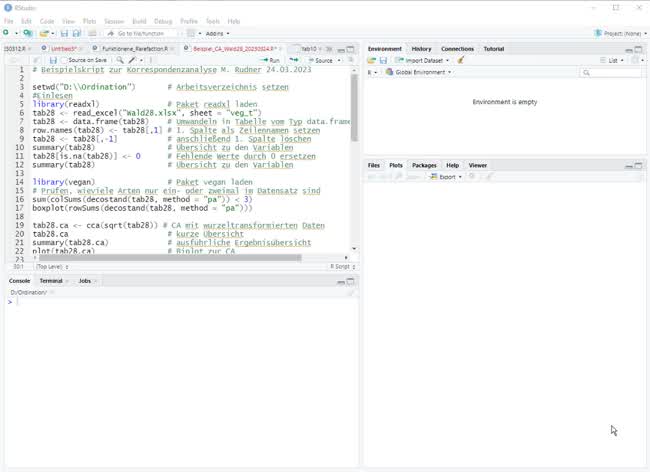650x472 pixels.
Task: Open the Global Environment dropdown
Action: click(x=418, y=72)
